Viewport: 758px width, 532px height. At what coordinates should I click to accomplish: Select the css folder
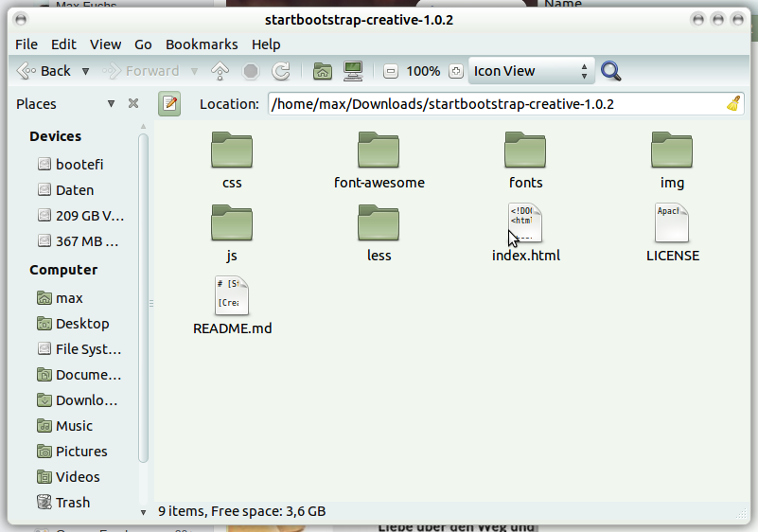pos(232,161)
